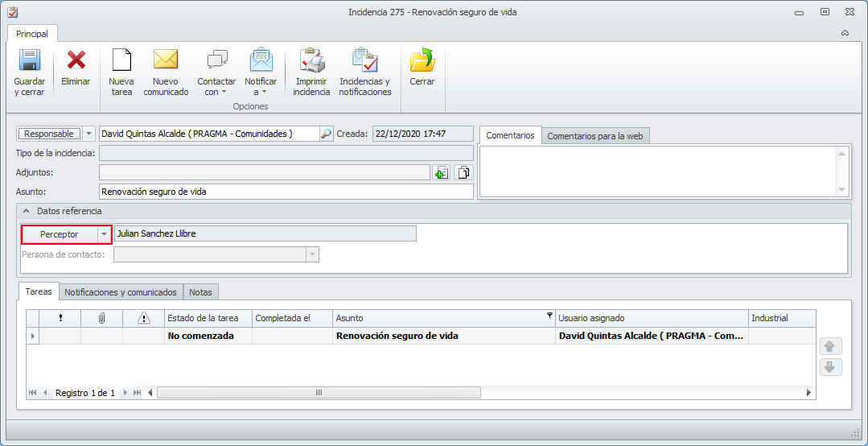Viewport: 868px width, 446px height.
Task: Collapse the Datos referencia section
Action: (27, 211)
